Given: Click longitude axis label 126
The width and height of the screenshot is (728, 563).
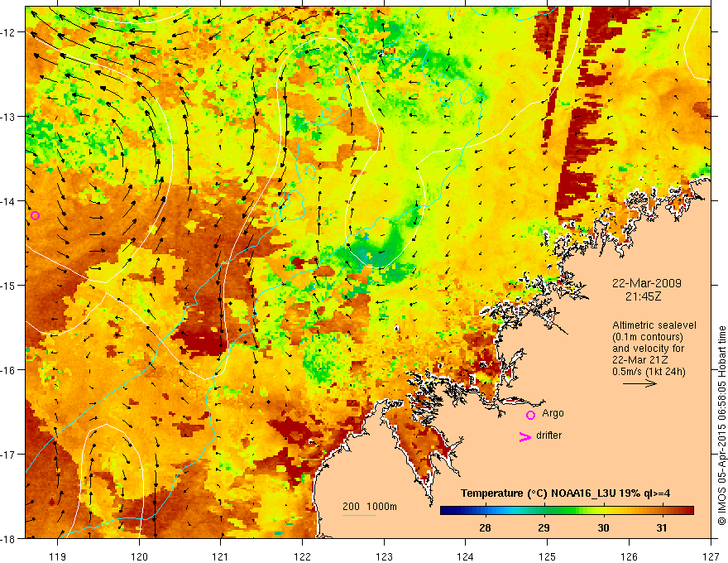Looking at the screenshot, I should [x=629, y=556].
